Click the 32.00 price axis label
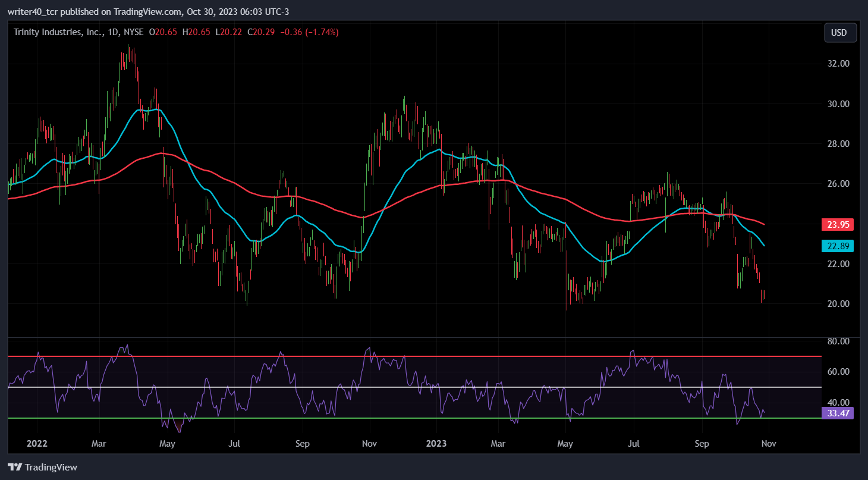Image resolution: width=868 pixels, height=480 pixels. click(x=838, y=64)
